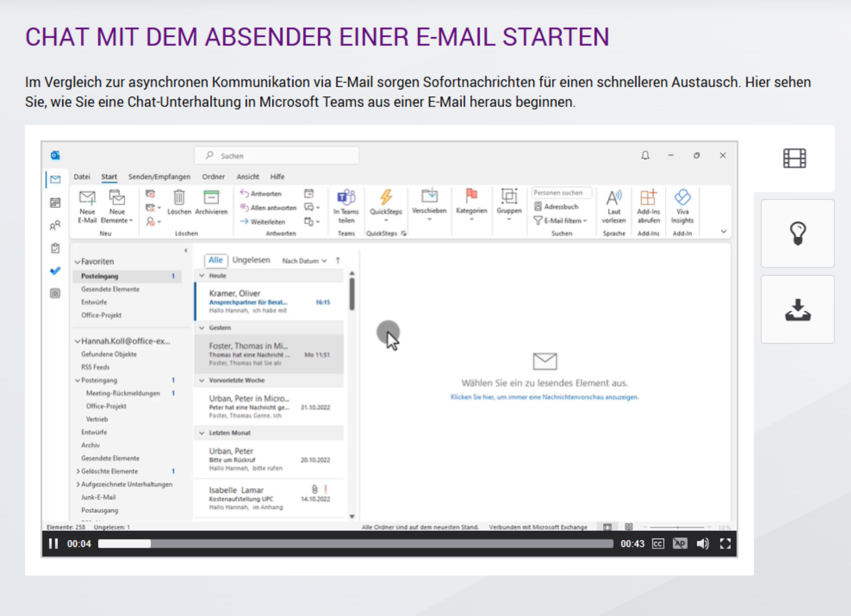The height and width of the screenshot is (616, 851).
Task: Click the Suchen search field
Action: (277, 156)
